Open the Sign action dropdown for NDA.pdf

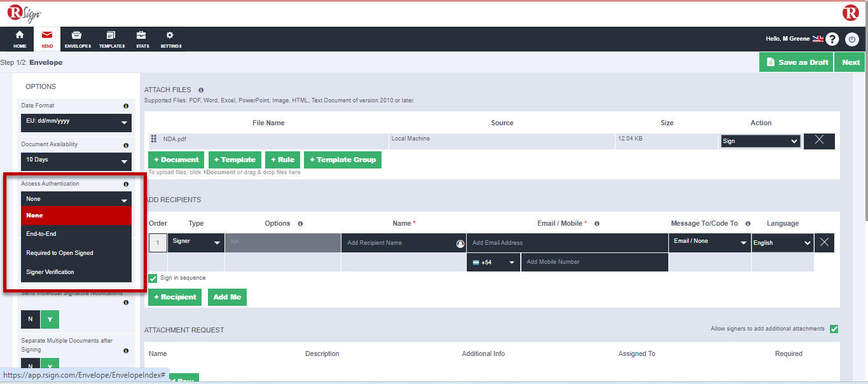(x=760, y=141)
